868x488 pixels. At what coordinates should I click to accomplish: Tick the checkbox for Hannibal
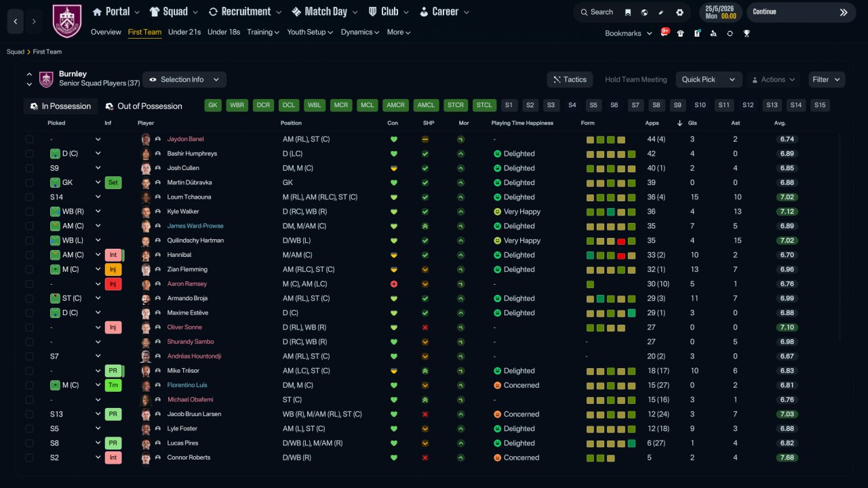pyautogui.click(x=29, y=255)
